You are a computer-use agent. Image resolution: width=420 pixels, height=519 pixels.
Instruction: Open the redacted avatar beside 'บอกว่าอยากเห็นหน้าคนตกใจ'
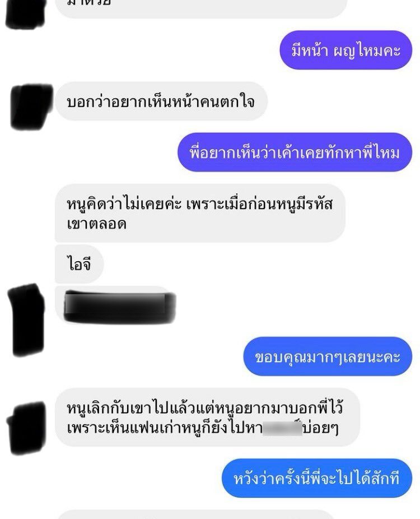pyautogui.click(x=31, y=106)
